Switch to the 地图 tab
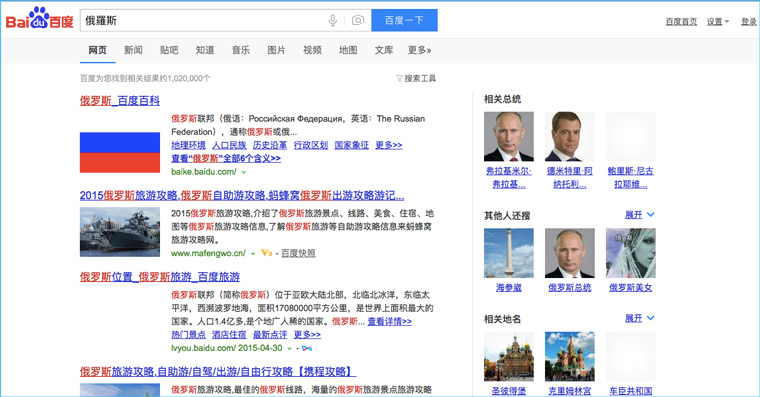Screen dimensions: 760x397 coord(348,50)
